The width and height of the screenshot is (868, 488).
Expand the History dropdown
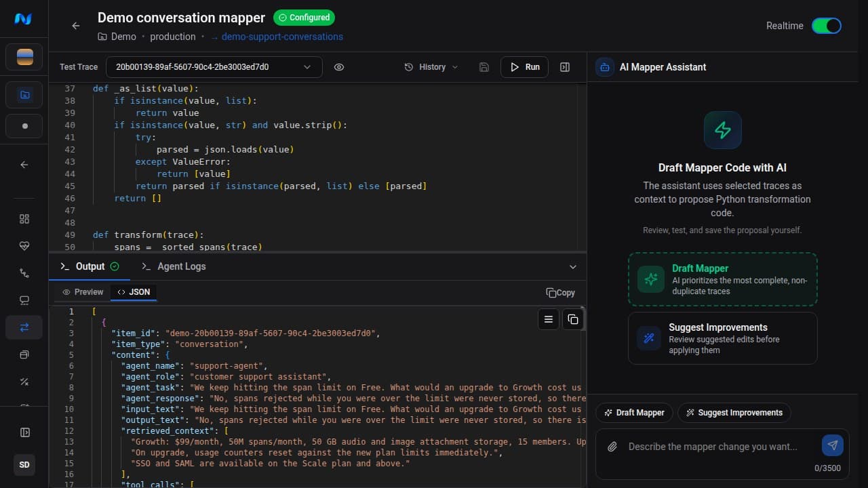pos(431,67)
